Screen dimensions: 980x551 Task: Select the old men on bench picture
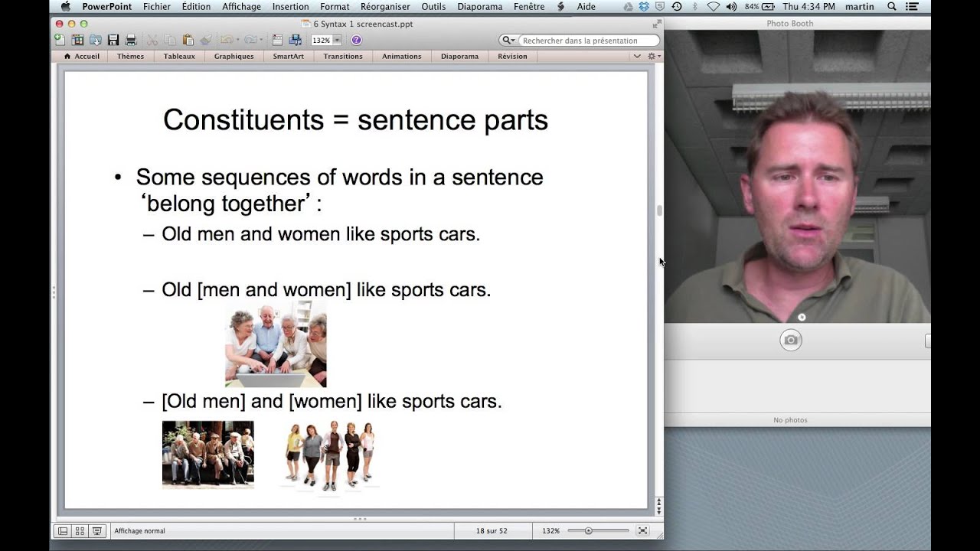(208, 455)
